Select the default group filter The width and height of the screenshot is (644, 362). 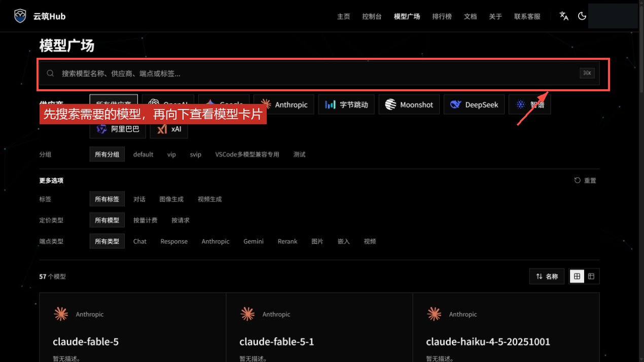[x=143, y=155]
